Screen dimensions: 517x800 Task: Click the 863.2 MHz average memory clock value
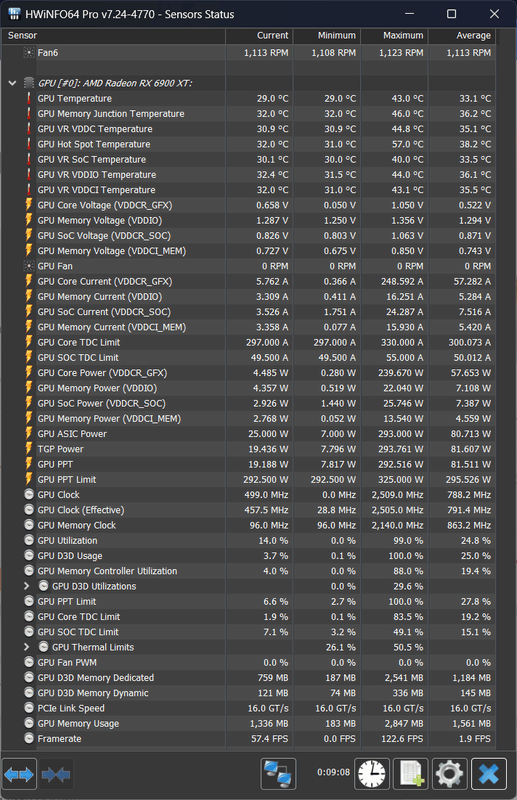(x=469, y=526)
